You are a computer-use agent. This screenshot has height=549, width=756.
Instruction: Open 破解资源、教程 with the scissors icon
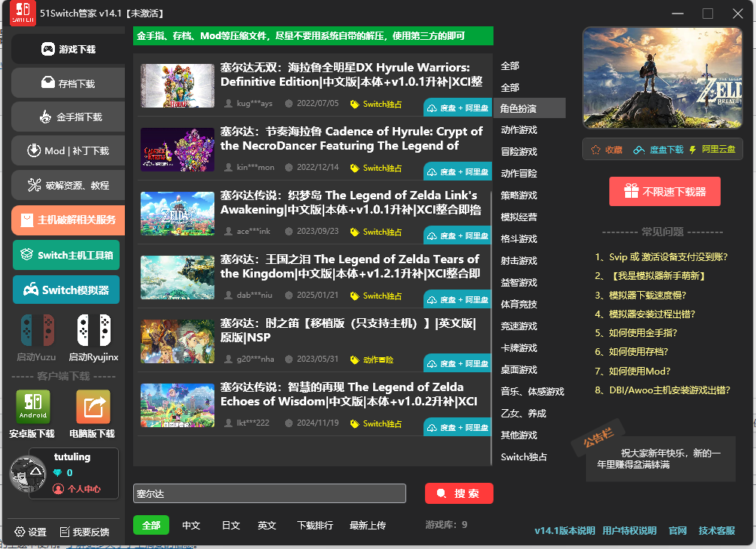pos(66,184)
